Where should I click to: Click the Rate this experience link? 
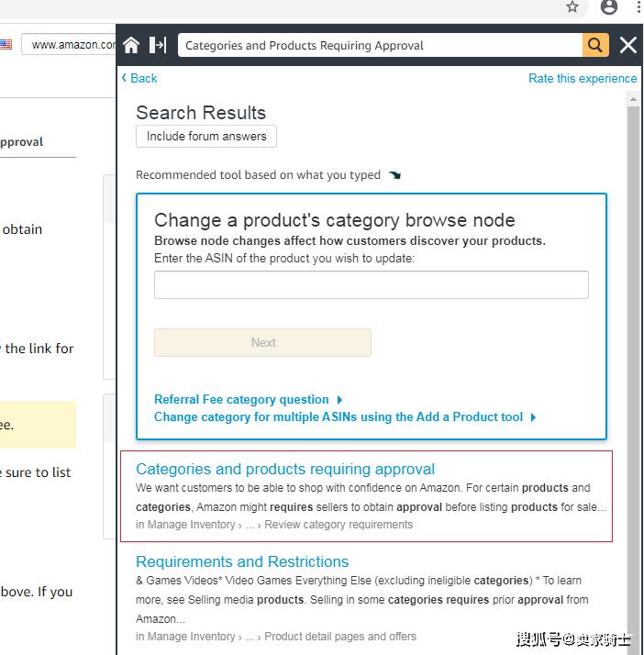point(583,79)
